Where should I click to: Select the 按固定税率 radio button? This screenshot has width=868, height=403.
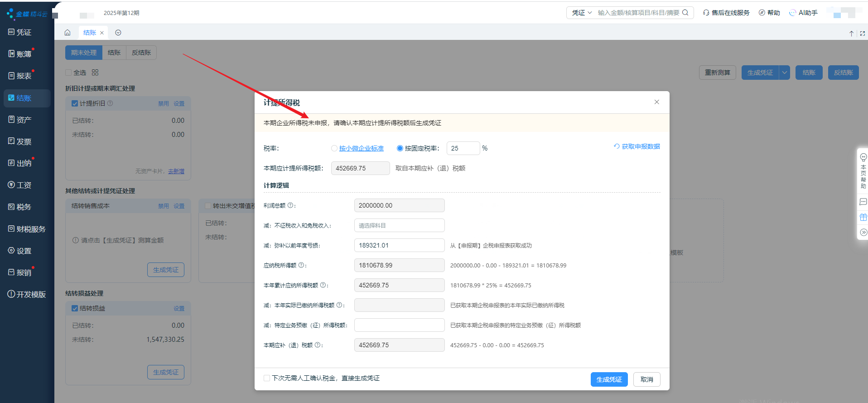click(400, 148)
